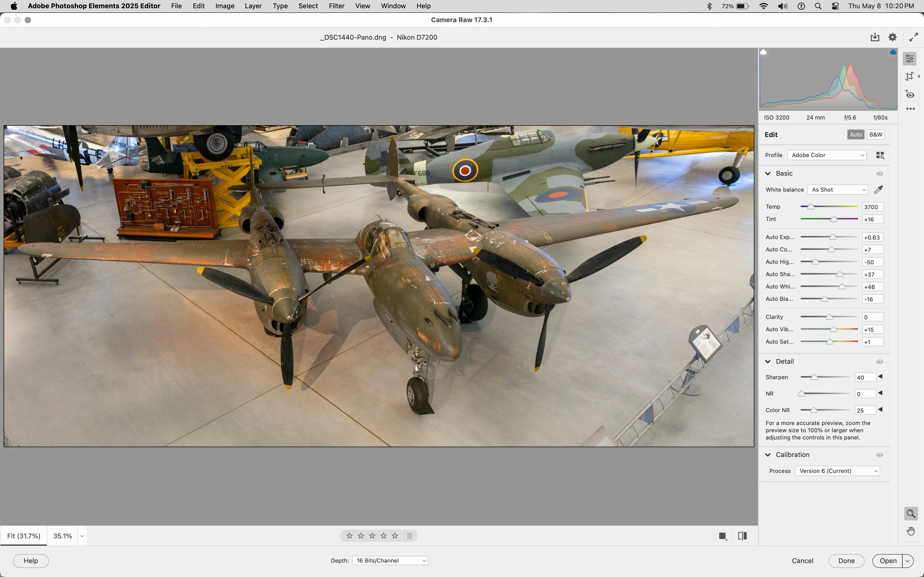Click the save image download icon
The height and width of the screenshot is (577, 924).
[875, 37]
